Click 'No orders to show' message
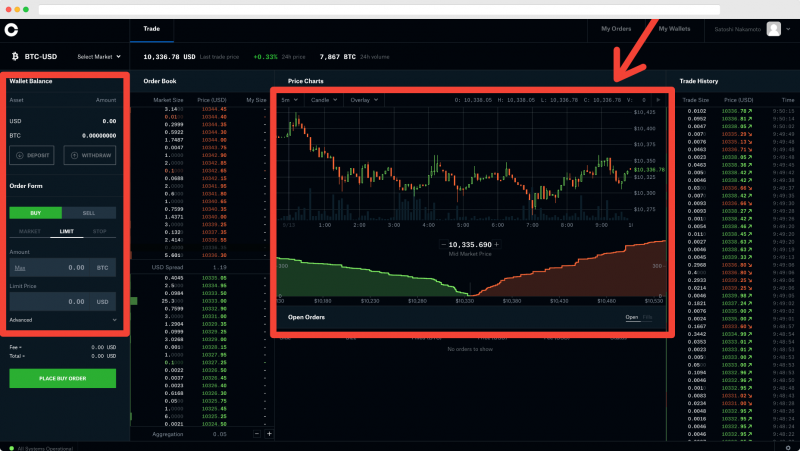Screen dimensions: 800x451 tap(470, 349)
